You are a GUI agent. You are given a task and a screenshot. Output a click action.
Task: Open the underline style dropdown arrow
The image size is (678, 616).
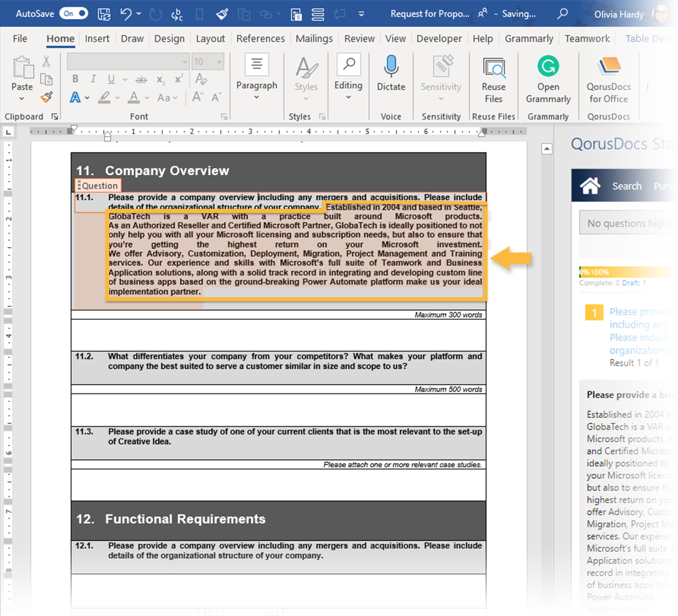coord(125,79)
